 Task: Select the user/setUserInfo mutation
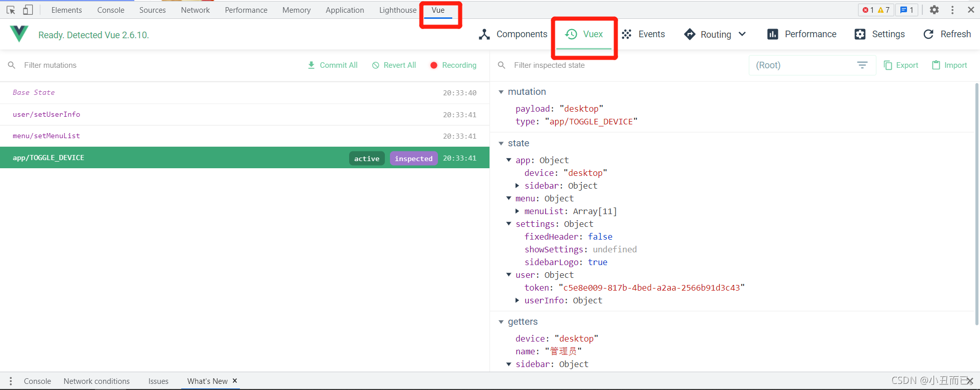click(x=244, y=115)
